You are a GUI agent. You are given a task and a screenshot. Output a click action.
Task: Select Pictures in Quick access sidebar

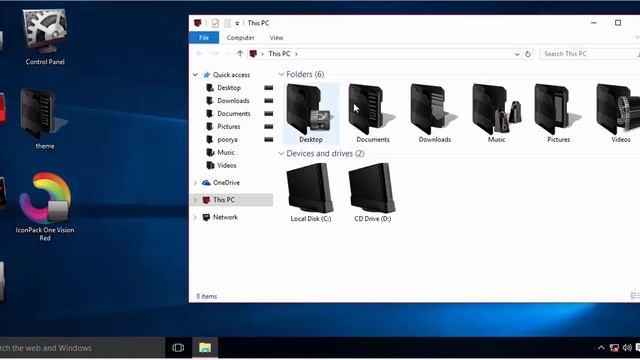[x=229, y=127]
